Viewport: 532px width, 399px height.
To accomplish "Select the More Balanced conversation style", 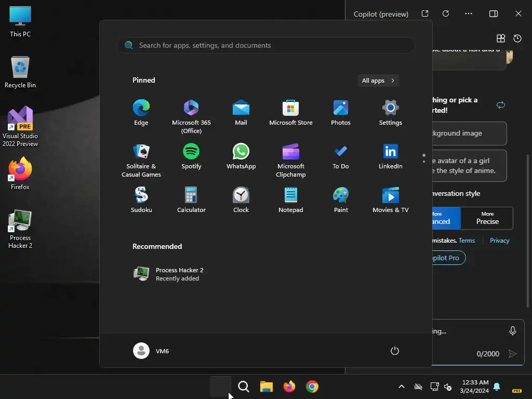I will pyautogui.click(x=446, y=218).
